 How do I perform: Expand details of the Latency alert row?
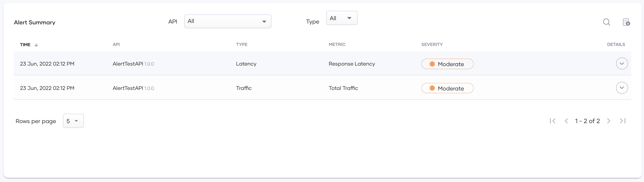coord(622,64)
